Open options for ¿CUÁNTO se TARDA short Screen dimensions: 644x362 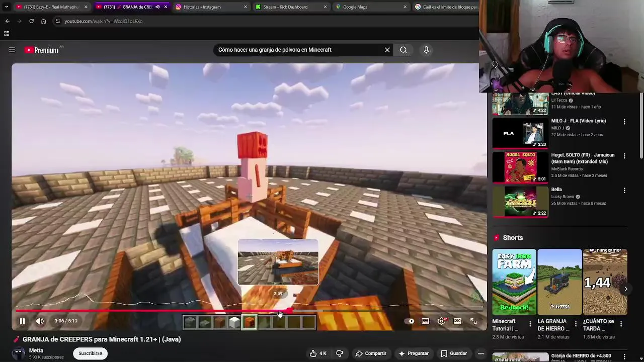[x=621, y=324]
